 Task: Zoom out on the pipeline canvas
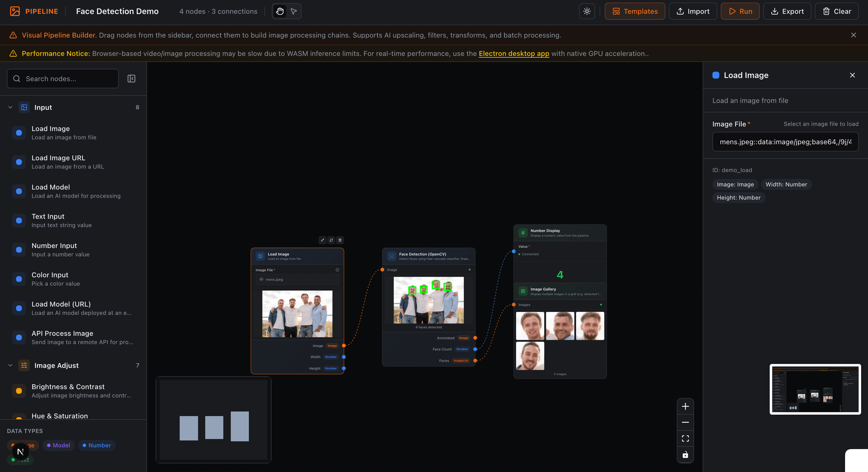[685, 422]
